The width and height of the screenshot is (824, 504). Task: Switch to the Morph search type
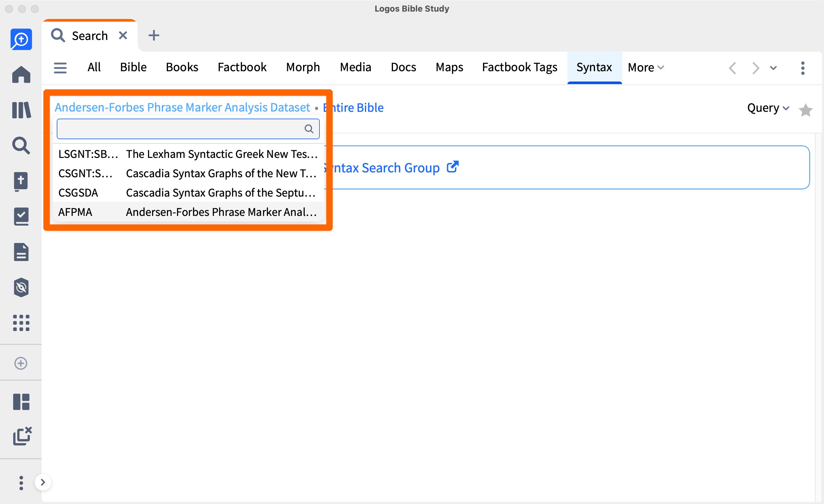pyautogui.click(x=303, y=68)
